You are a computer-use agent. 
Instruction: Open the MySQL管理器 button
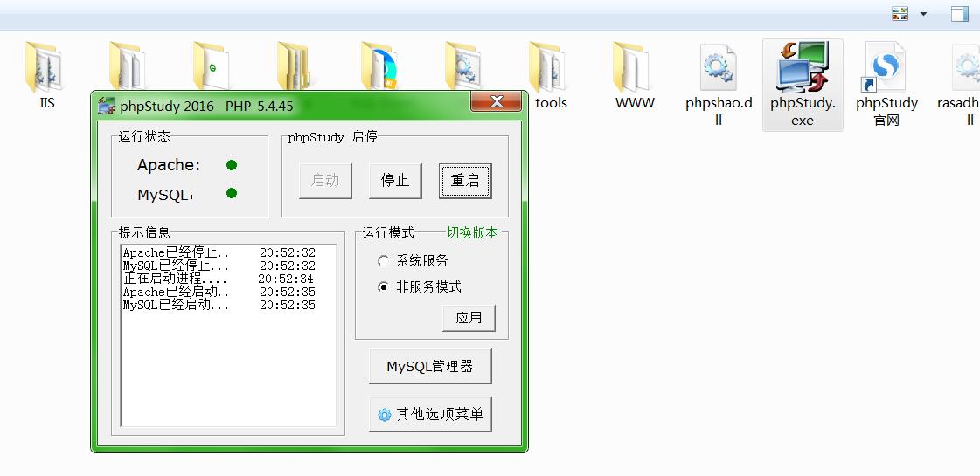[430, 366]
